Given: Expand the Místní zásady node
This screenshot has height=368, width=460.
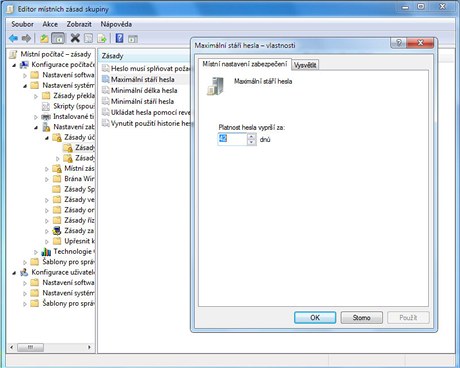Looking at the screenshot, I should pyautogui.click(x=47, y=169).
